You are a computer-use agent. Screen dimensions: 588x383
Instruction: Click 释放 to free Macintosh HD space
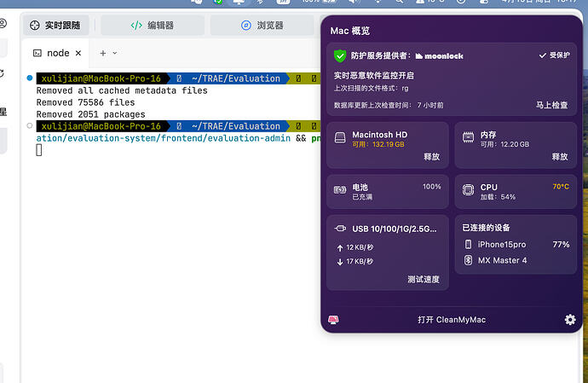pyautogui.click(x=431, y=156)
